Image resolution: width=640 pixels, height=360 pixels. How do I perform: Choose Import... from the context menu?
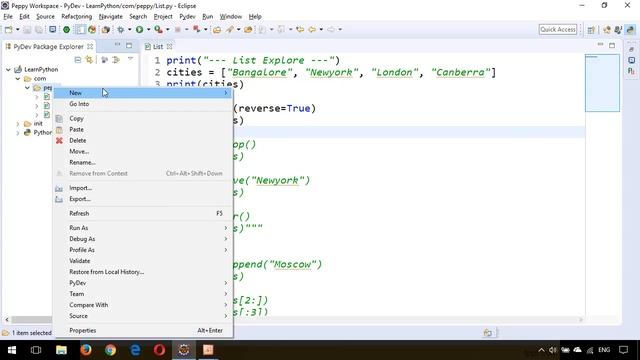pos(143,188)
